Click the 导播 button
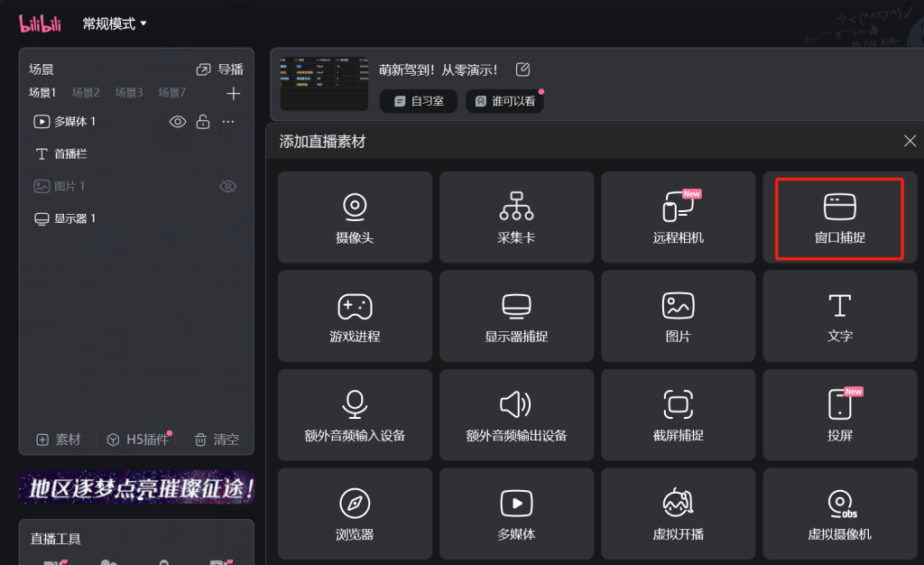The height and width of the screenshot is (565, 924). 220,69
